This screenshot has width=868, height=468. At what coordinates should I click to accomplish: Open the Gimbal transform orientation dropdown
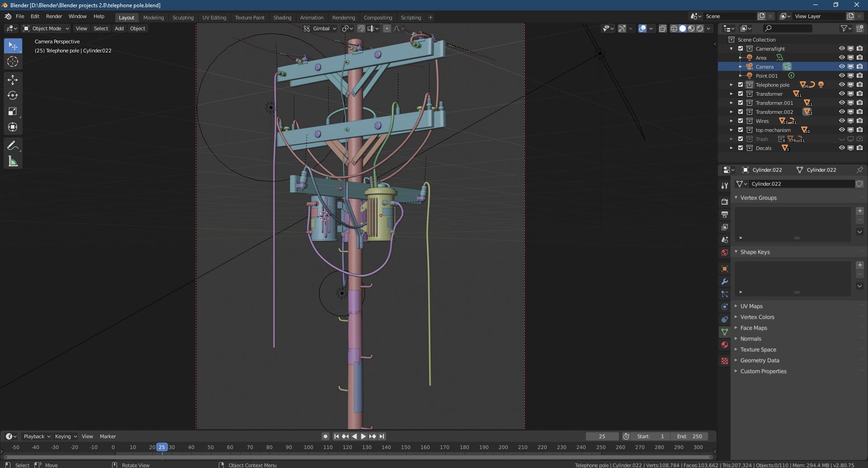coord(320,28)
